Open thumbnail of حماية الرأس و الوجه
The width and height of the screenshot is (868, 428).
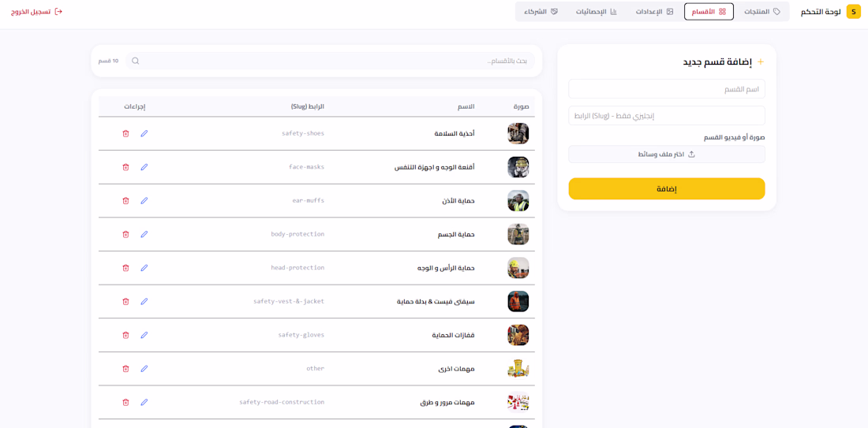518,268
